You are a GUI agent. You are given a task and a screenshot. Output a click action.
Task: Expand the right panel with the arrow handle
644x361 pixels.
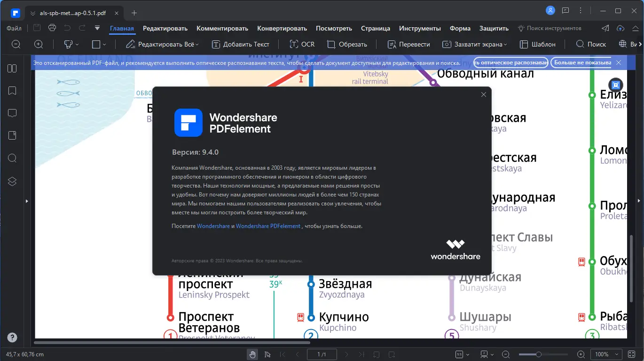(639, 201)
